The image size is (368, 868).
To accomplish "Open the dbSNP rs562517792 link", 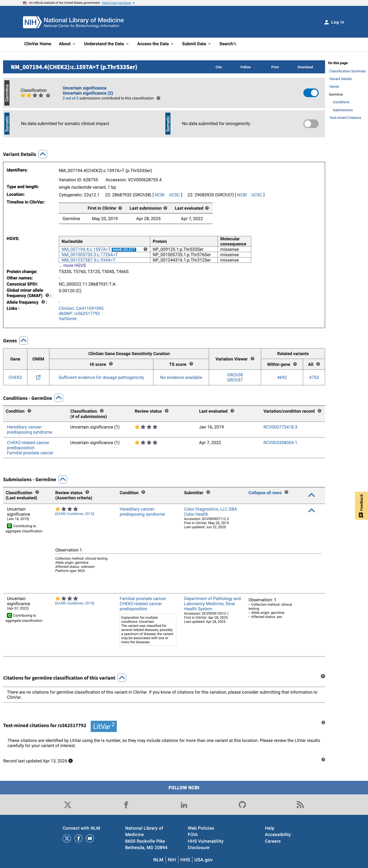I will click(79, 313).
